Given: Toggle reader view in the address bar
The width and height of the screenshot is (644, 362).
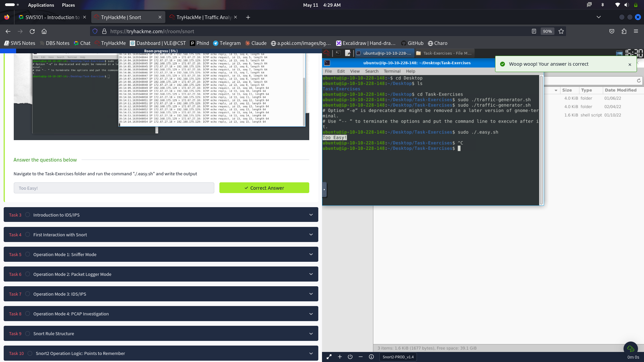Looking at the screenshot, I should point(534,31).
